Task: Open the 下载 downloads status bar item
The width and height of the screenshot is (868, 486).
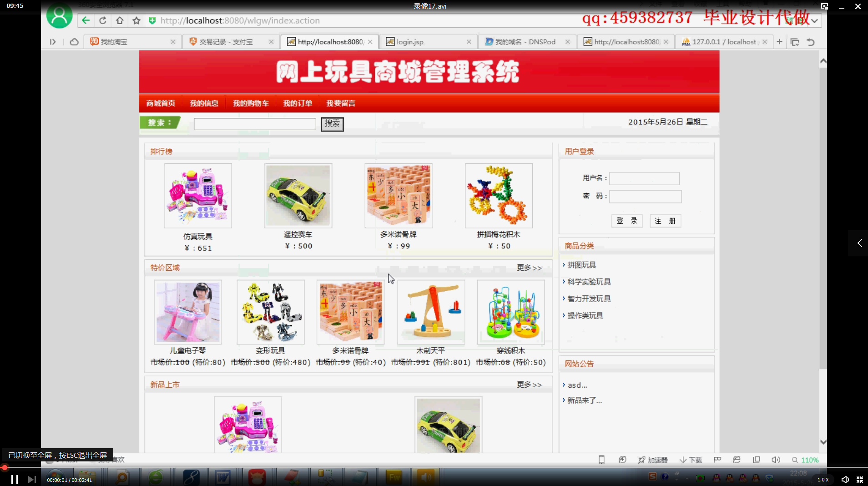Action: (x=691, y=460)
